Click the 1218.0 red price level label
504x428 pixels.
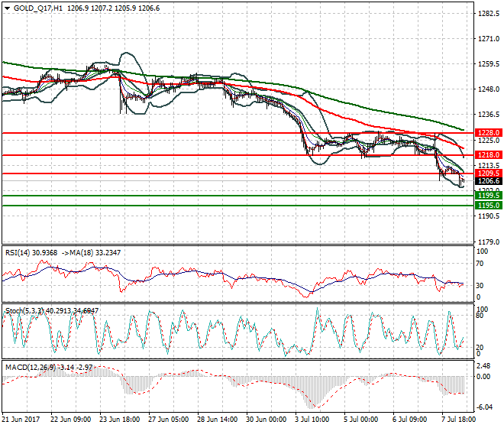(x=489, y=155)
